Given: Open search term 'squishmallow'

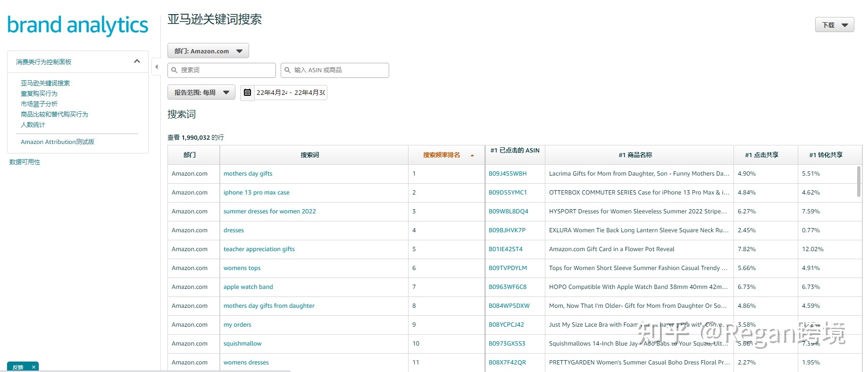Looking at the screenshot, I should coord(242,344).
